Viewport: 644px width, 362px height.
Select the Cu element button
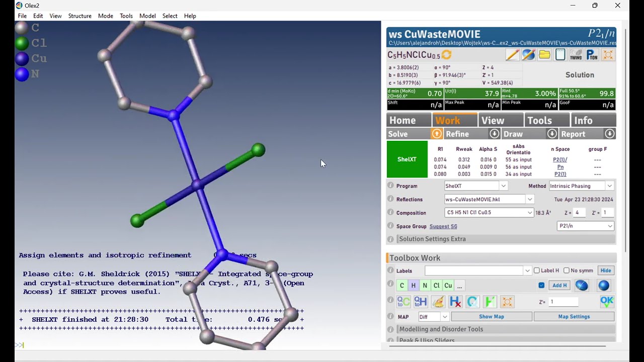coord(448,286)
